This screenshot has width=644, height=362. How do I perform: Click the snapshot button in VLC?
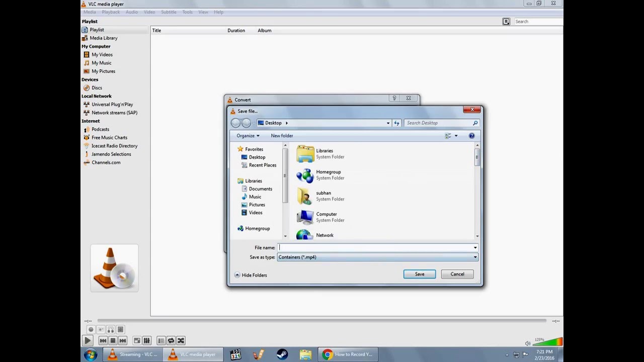point(101,330)
